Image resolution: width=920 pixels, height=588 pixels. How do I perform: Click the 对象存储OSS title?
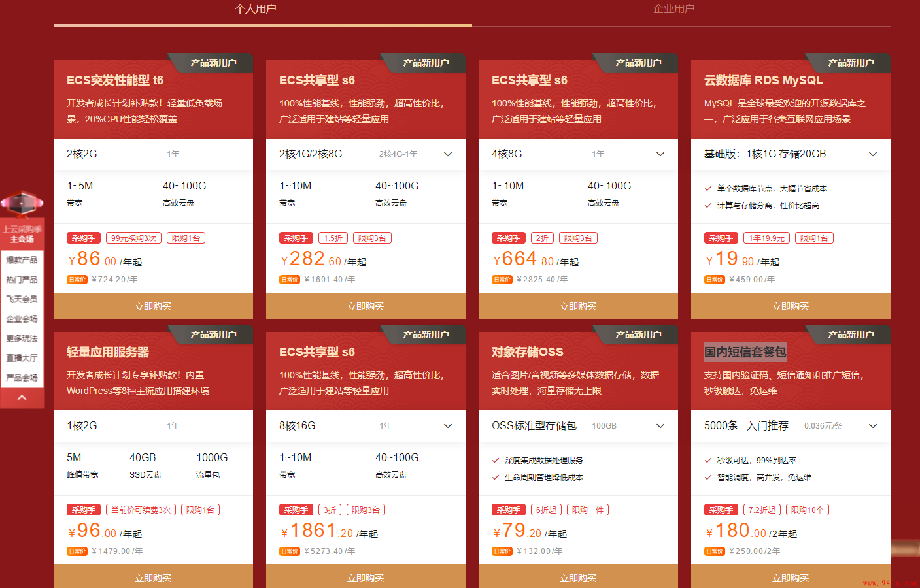527,352
